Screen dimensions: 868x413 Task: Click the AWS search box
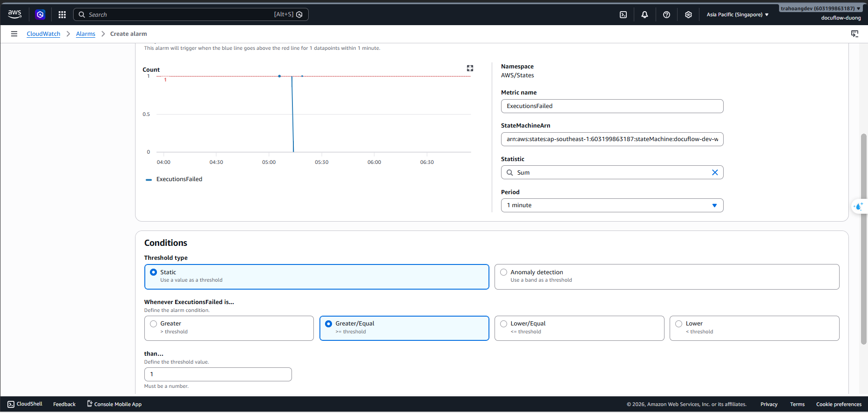(x=191, y=14)
